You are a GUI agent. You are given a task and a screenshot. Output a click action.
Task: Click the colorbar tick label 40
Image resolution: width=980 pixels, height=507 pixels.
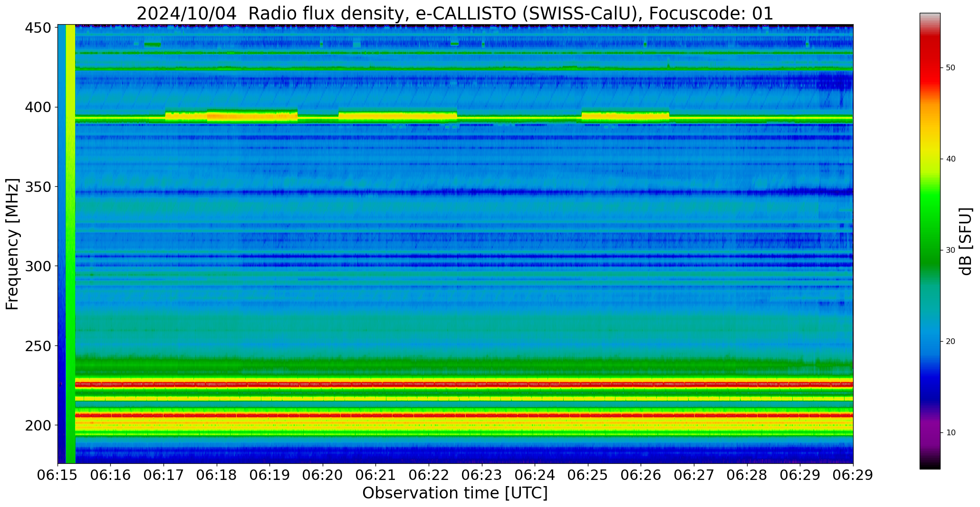point(951,159)
